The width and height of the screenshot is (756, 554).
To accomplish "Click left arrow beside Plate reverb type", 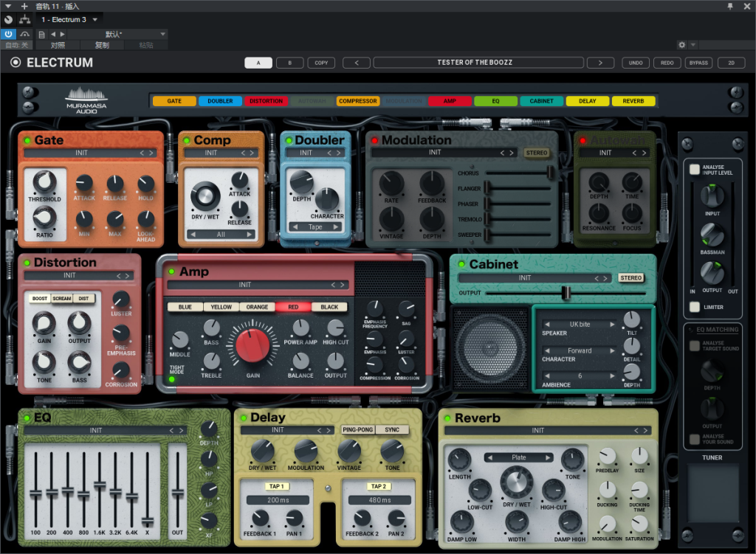I will click(490, 457).
